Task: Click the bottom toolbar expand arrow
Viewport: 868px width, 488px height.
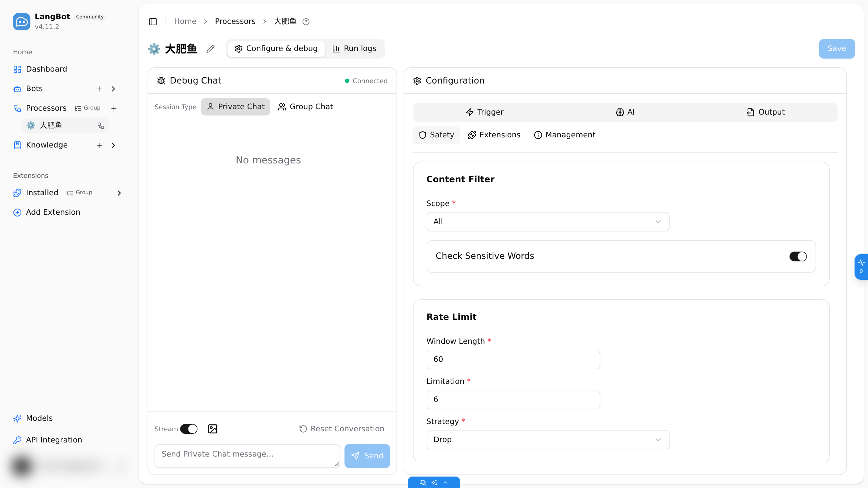Action: point(446,483)
